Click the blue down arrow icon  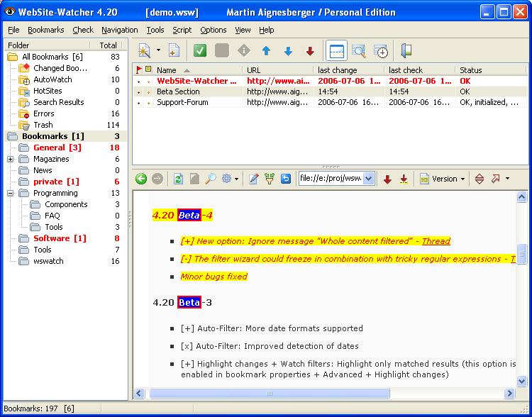click(x=288, y=51)
